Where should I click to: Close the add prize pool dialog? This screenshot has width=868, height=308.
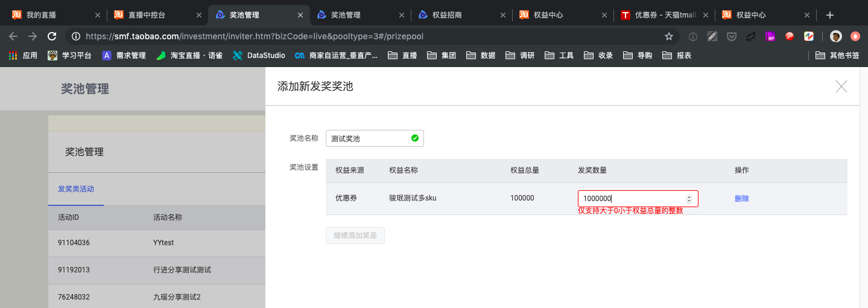[x=841, y=86]
